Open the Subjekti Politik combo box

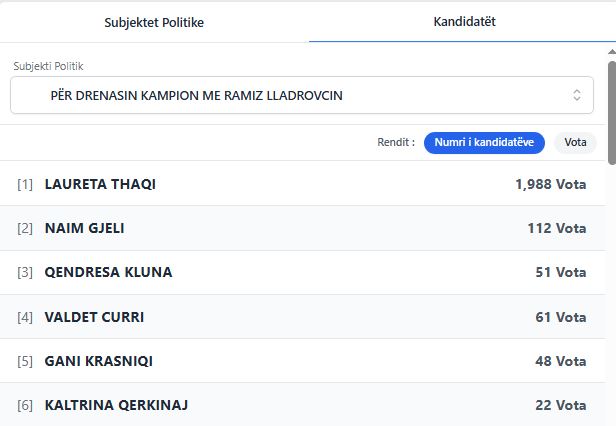(x=300, y=96)
